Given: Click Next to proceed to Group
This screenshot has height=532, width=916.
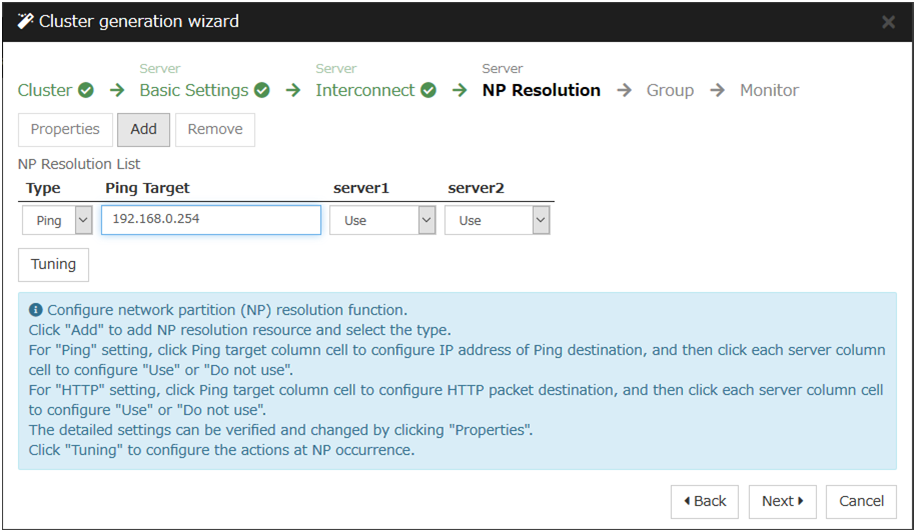Looking at the screenshot, I should point(782,501).
